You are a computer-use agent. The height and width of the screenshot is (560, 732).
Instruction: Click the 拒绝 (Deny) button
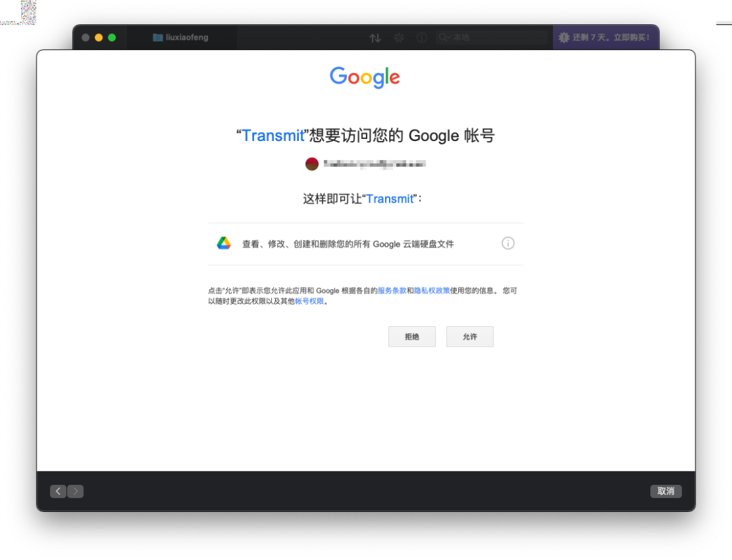pos(412,337)
